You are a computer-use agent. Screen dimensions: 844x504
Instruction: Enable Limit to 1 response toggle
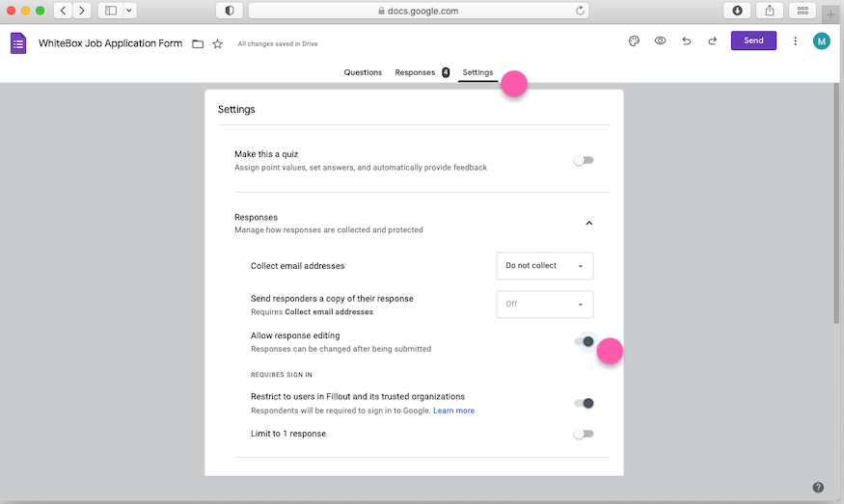(583, 434)
